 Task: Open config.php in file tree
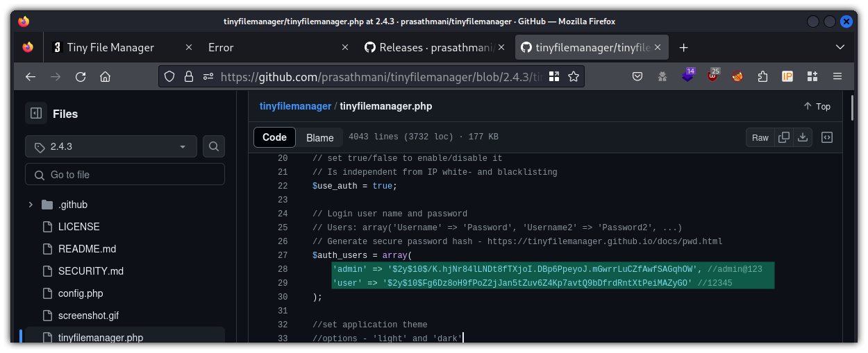[80, 293]
